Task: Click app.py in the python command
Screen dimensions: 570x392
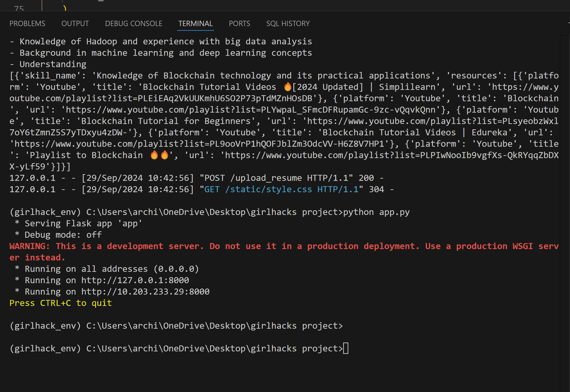Action: click(394, 212)
